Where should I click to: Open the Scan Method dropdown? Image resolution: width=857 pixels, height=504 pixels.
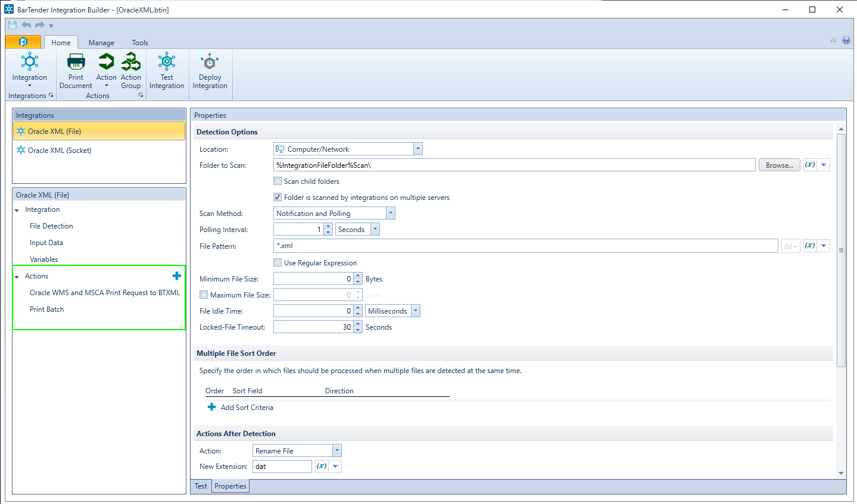(391, 213)
